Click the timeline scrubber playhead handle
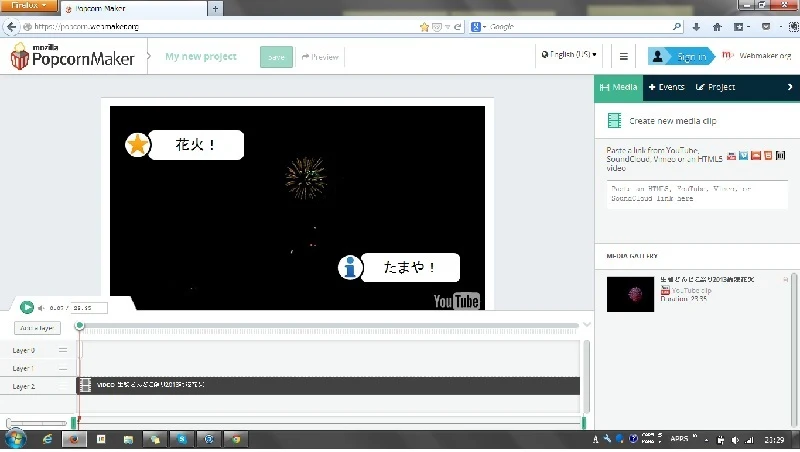800x452 pixels. point(79,325)
